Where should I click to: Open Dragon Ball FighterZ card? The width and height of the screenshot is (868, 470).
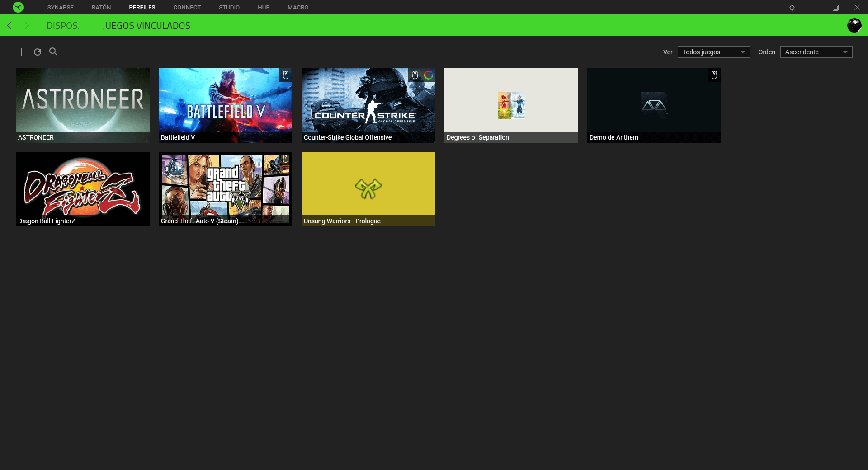coord(83,189)
